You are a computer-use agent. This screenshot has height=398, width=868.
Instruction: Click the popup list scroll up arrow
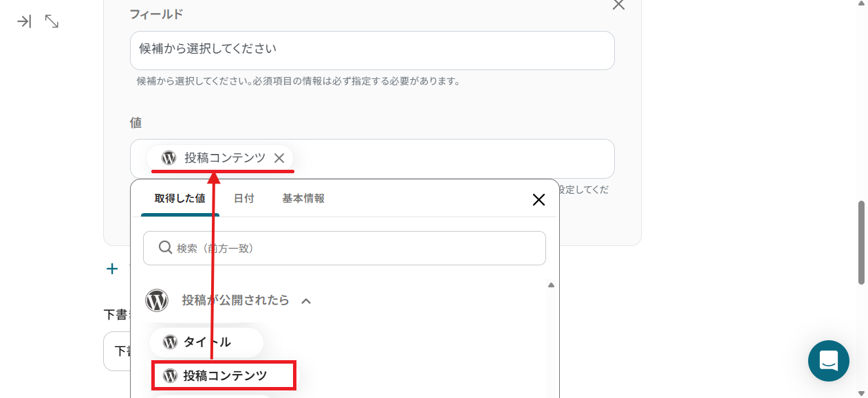[551, 285]
